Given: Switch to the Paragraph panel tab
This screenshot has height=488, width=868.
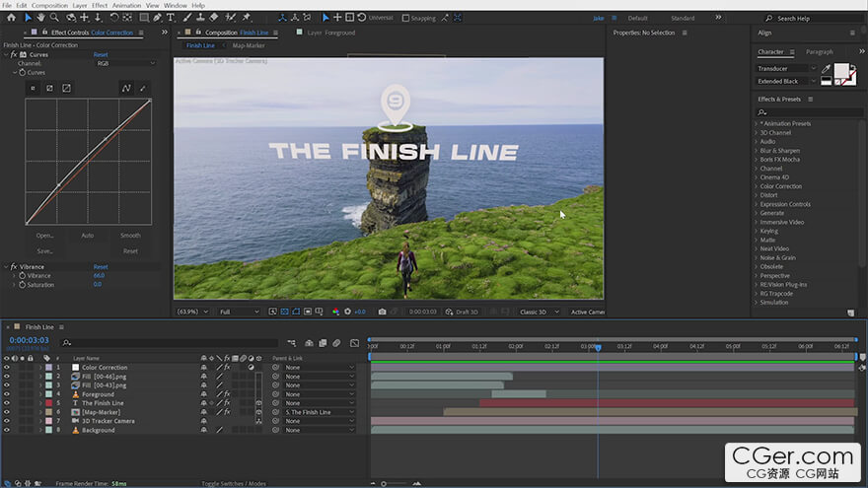Looking at the screenshot, I should pyautogui.click(x=819, y=51).
